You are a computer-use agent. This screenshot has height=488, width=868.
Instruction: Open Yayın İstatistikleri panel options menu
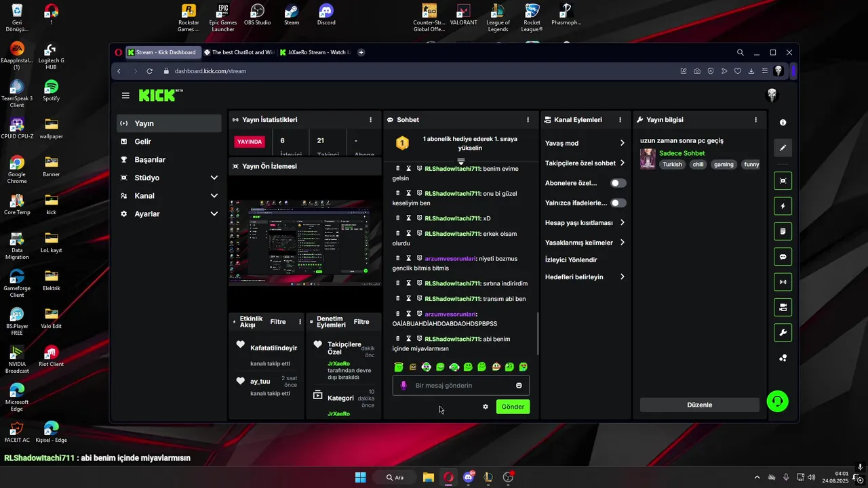(370, 119)
